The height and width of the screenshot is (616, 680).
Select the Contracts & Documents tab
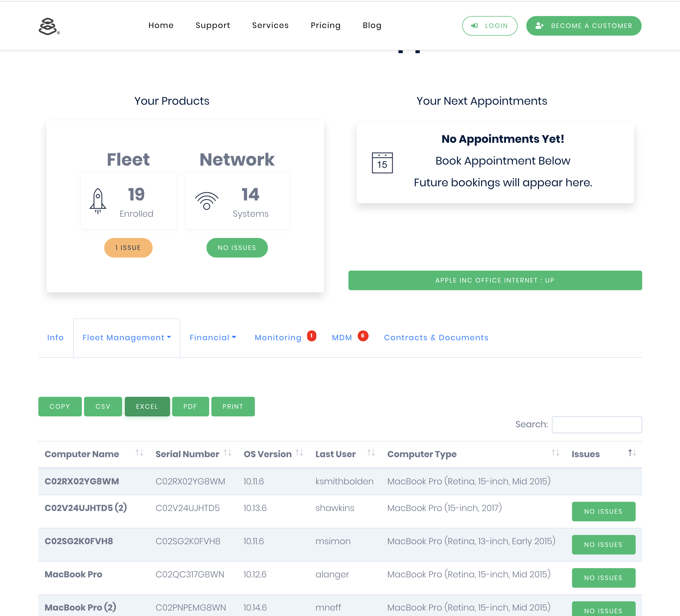tap(436, 337)
